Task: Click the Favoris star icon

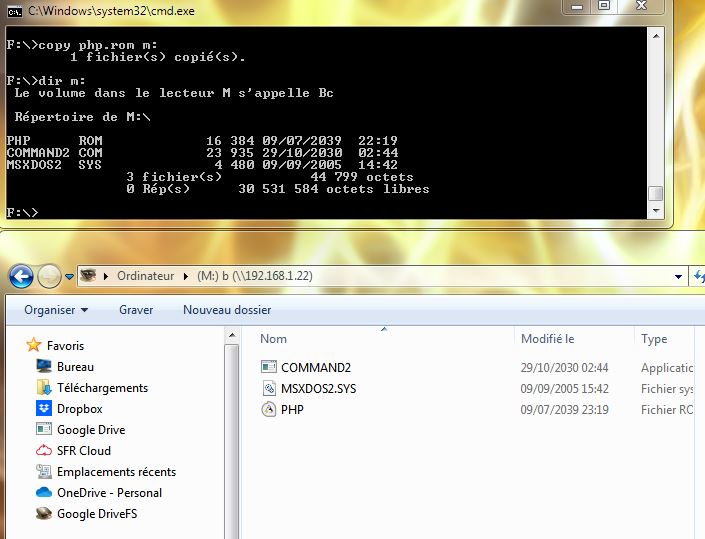Action: click(34, 345)
